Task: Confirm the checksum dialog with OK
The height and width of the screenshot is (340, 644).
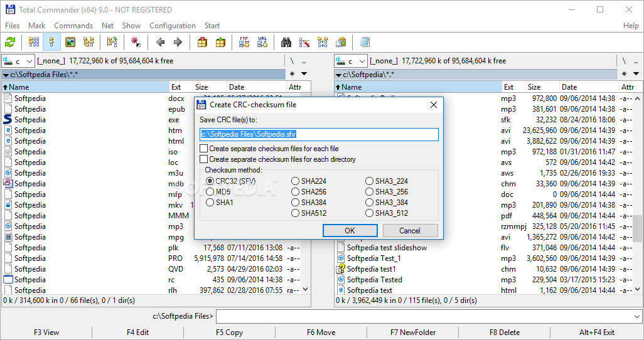Action: pos(350,231)
